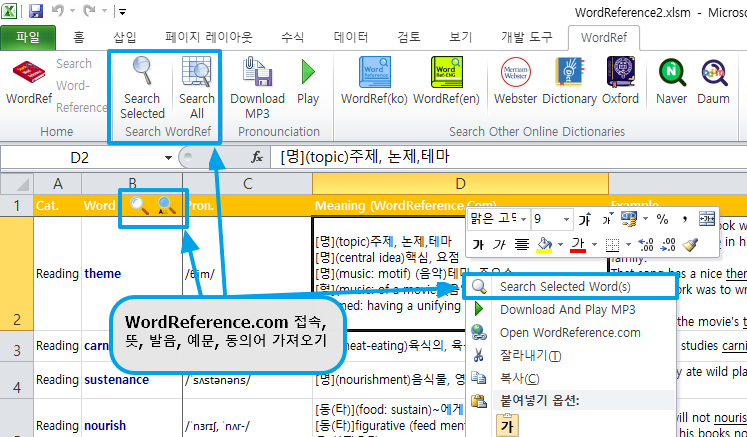Click the green Play pronunciation button
747x437 pixels.
click(308, 81)
